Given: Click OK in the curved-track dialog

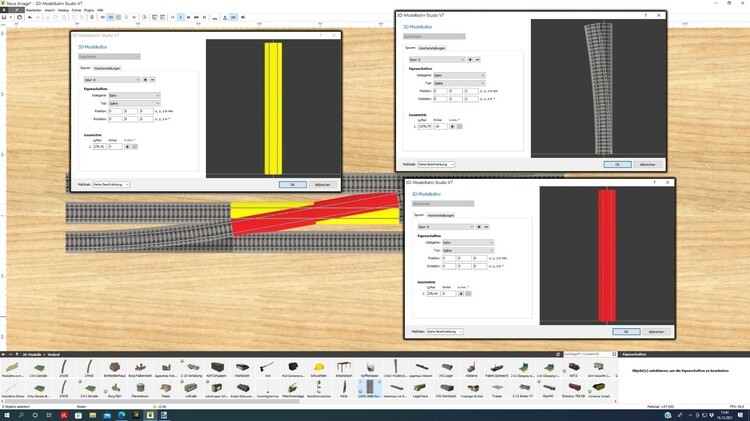Looking at the screenshot, I should click(618, 165).
